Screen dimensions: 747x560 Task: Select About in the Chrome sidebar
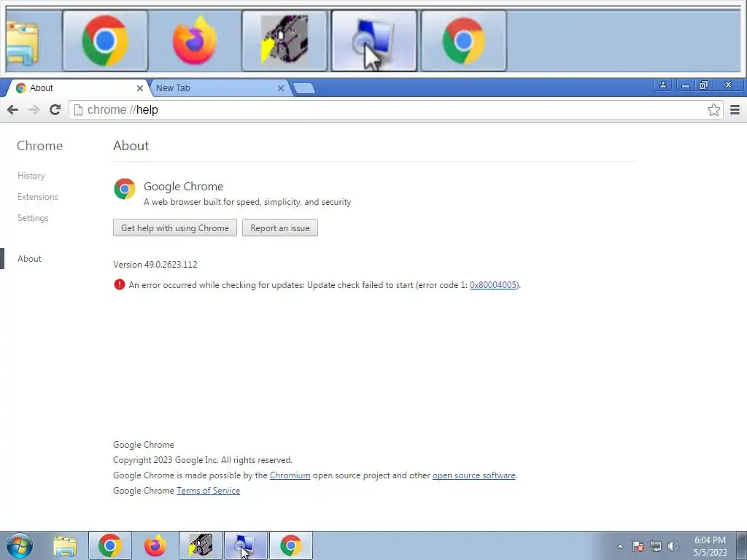(29, 259)
